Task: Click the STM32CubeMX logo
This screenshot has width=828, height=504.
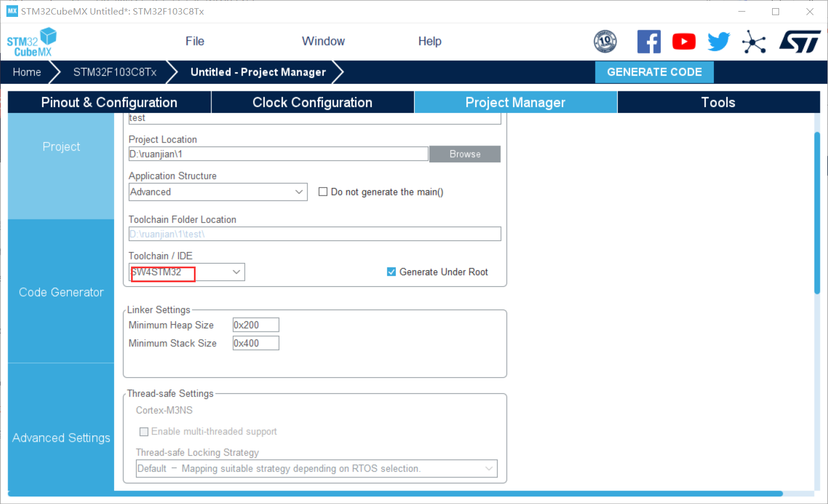Action: tap(31, 42)
